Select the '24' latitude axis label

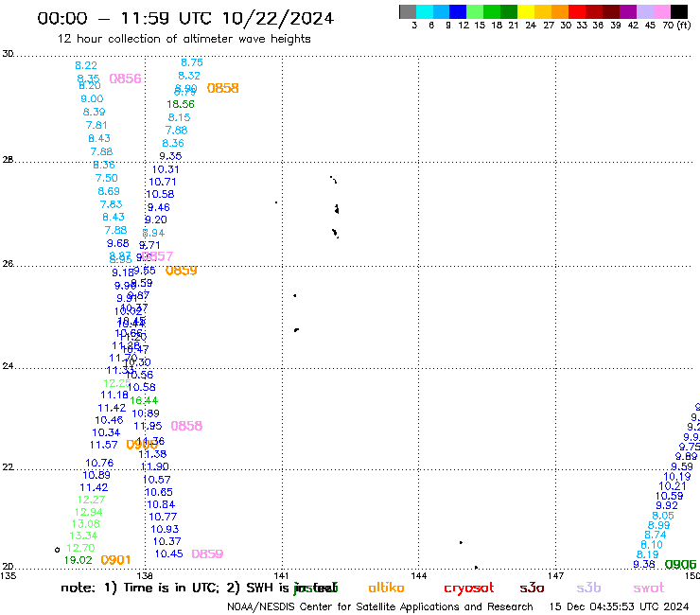(8, 366)
